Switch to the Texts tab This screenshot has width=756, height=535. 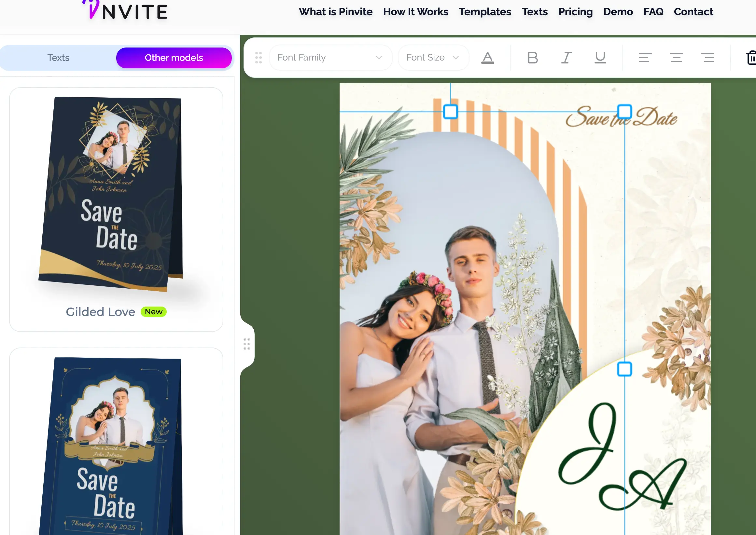pos(58,58)
